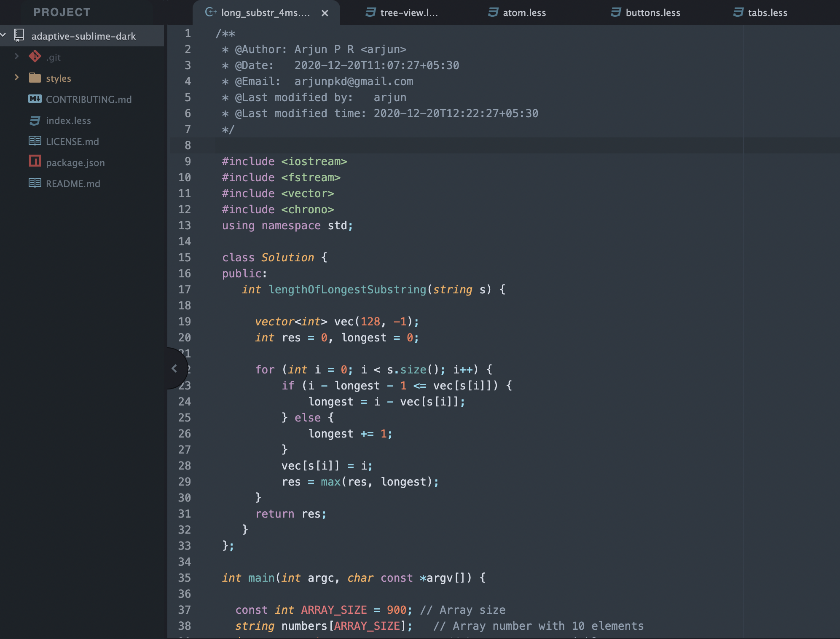Click the git icon beside the .git folder
Screen dimensions: 840x639
[35, 57]
